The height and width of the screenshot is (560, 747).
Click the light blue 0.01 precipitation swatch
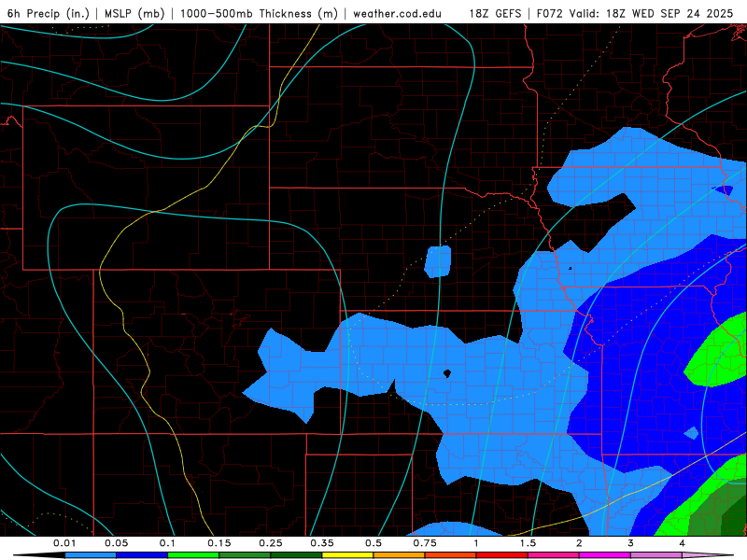click(x=91, y=555)
